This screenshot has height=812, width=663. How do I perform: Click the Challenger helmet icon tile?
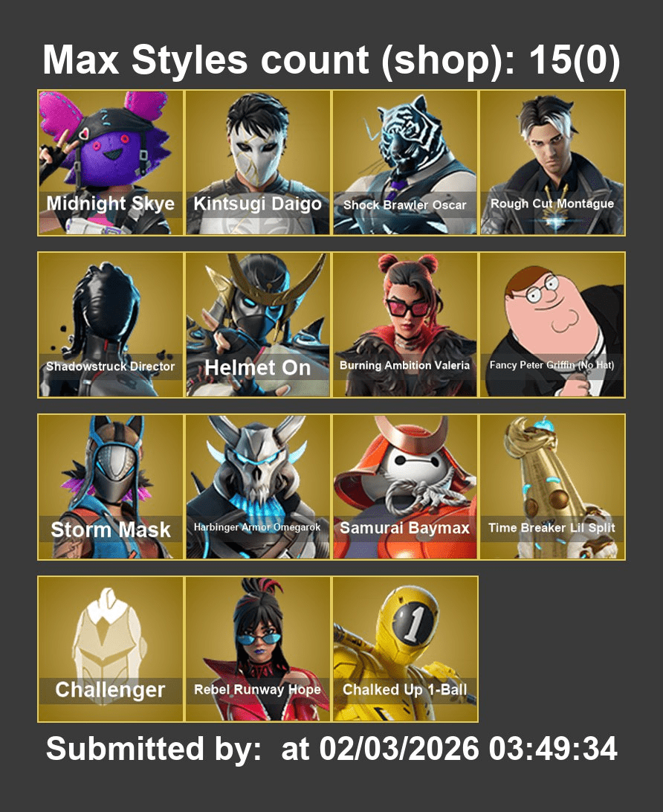coord(111,649)
